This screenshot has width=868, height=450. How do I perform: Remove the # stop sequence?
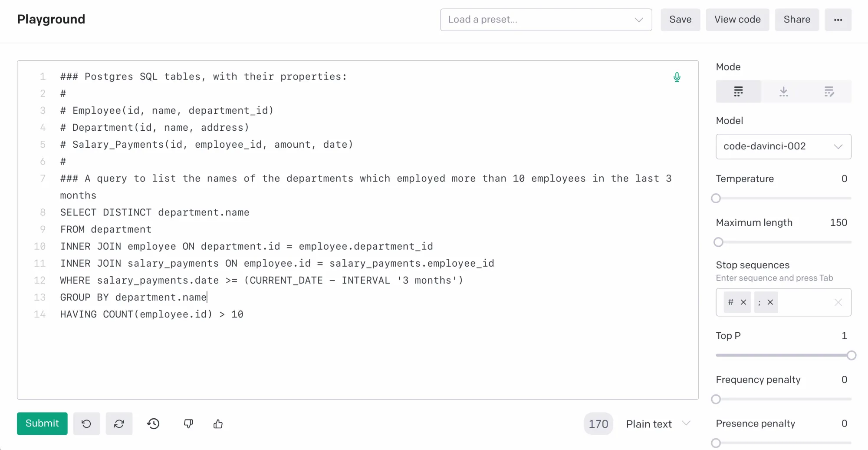coord(743,302)
